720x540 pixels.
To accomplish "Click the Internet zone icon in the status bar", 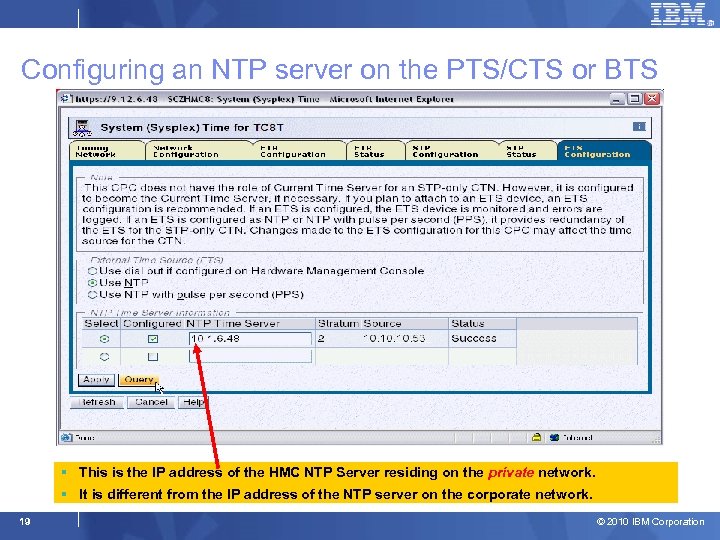I will pos(554,438).
